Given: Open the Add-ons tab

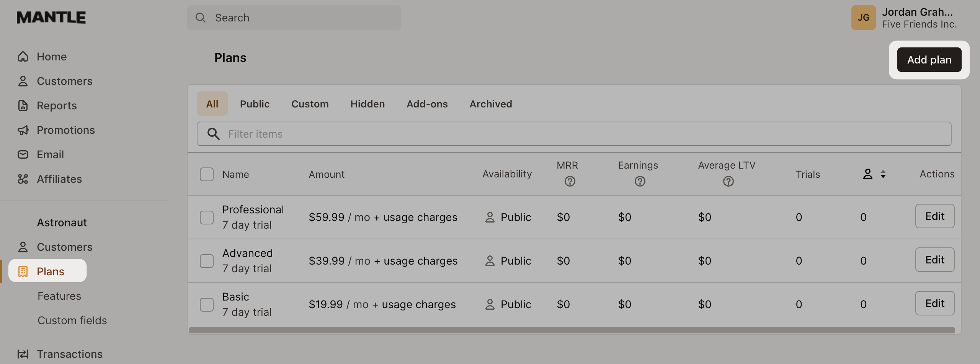Looking at the screenshot, I should click(x=427, y=104).
